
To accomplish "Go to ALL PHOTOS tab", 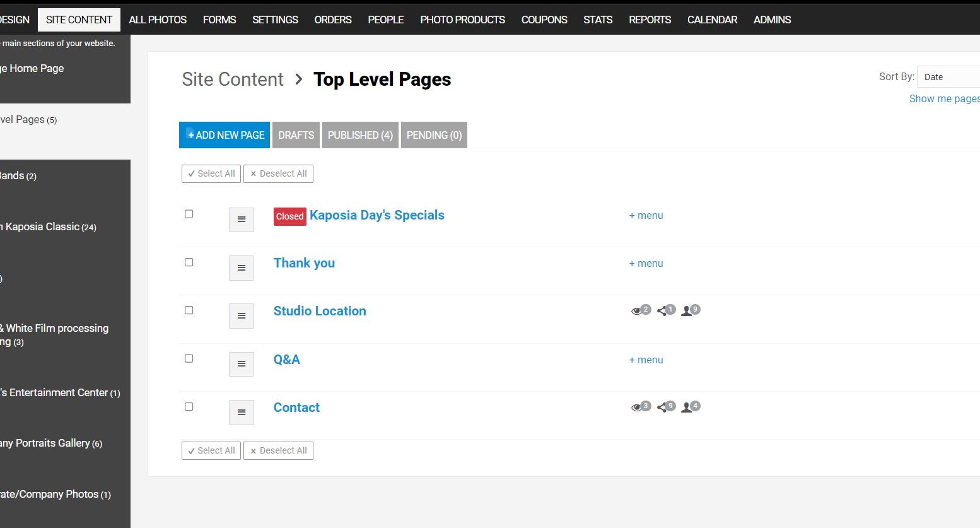I will coord(158,20).
